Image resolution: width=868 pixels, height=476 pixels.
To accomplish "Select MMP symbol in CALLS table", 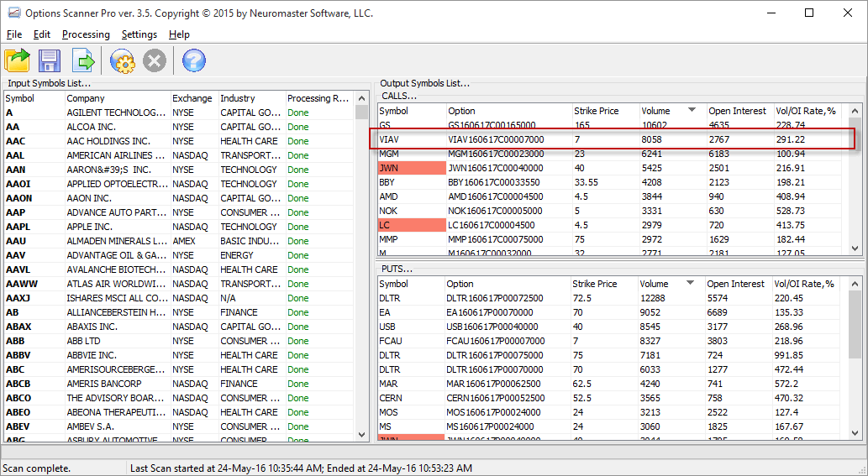I will point(388,239).
